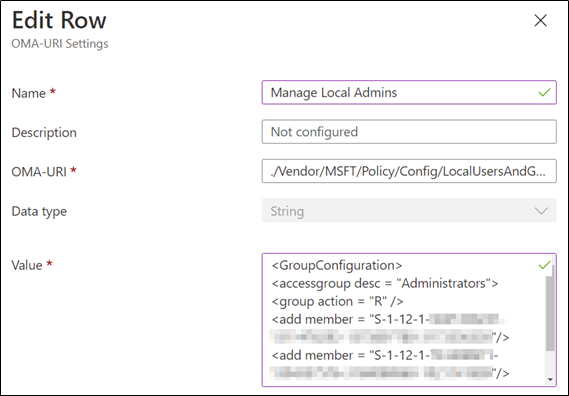Close the Edit Row panel

(x=540, y=21)
